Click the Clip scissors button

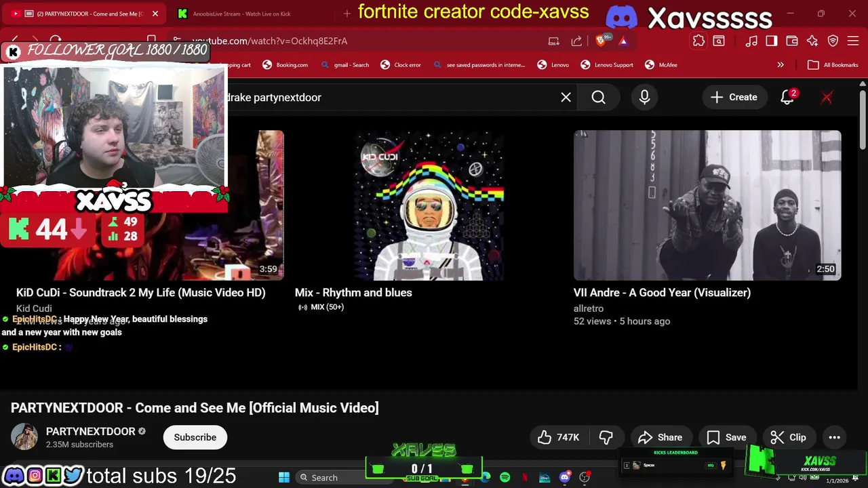789,438
